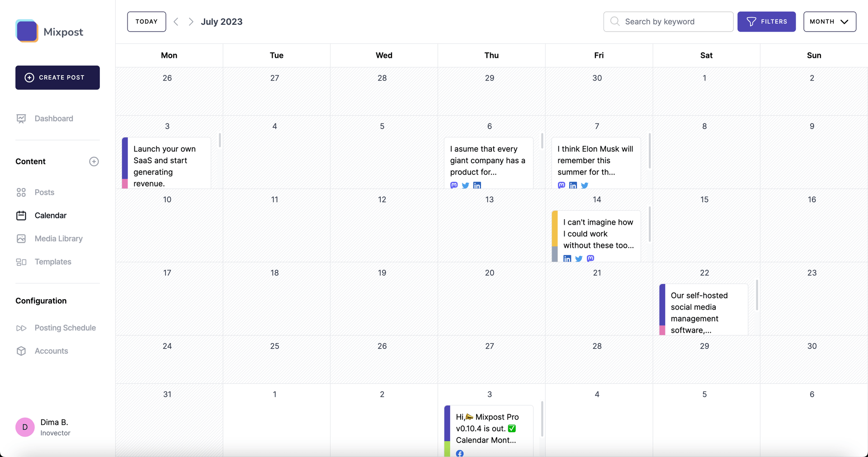Click the Mastodon icon on July 6 post
This screenshot has width=868, height=457.
click(454, 185)
